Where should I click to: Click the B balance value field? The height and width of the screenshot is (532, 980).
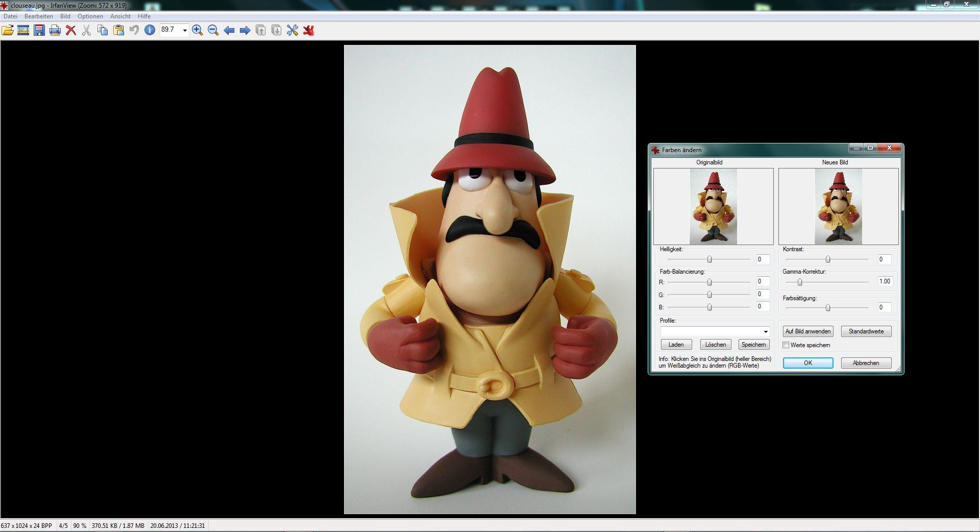click(x=763, y=306)
